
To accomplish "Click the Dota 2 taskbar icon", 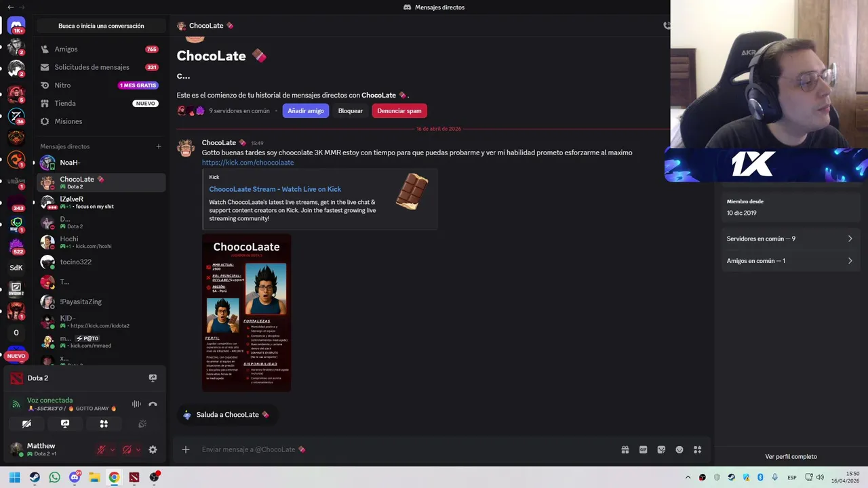I will click(x=134, y=477).
